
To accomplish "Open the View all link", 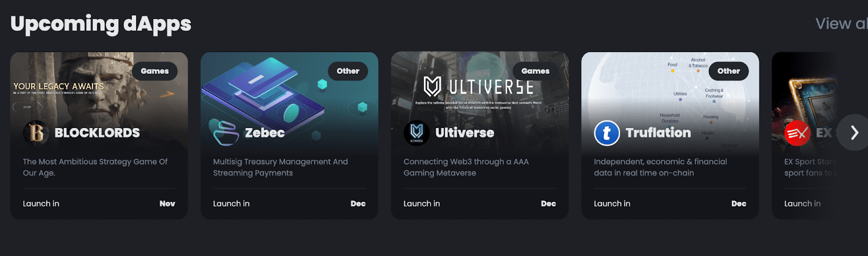I will tap(841, 24).
